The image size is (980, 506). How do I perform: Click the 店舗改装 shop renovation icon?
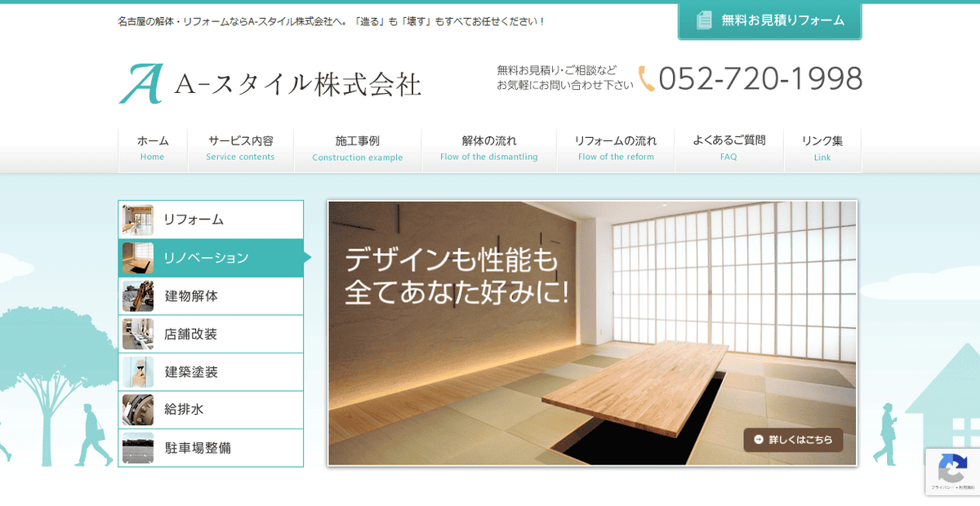(139, 333)
